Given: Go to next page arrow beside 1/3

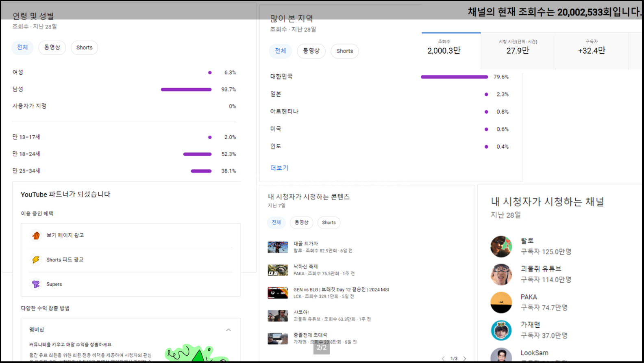Looking at the screenshot, I should 465,359.
